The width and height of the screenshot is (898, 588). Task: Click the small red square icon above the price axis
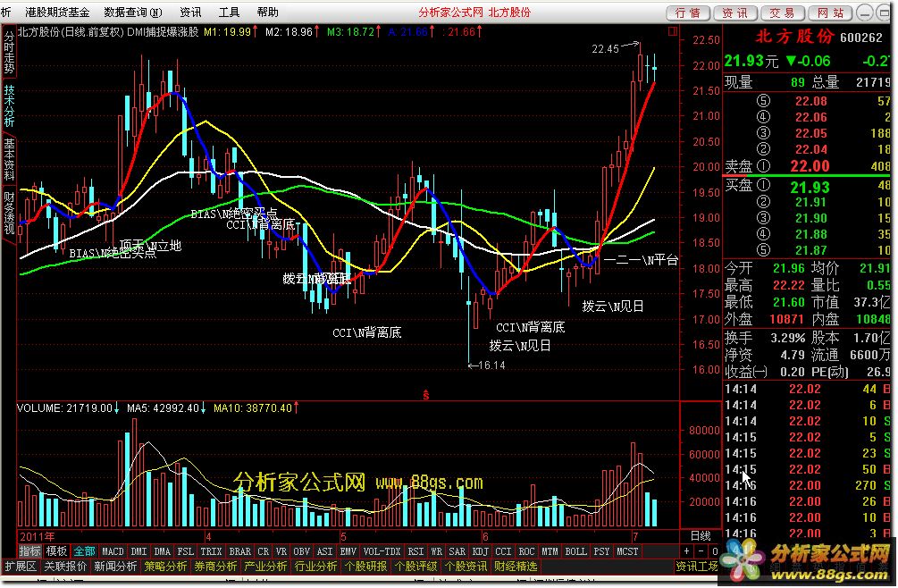[673, 31]
